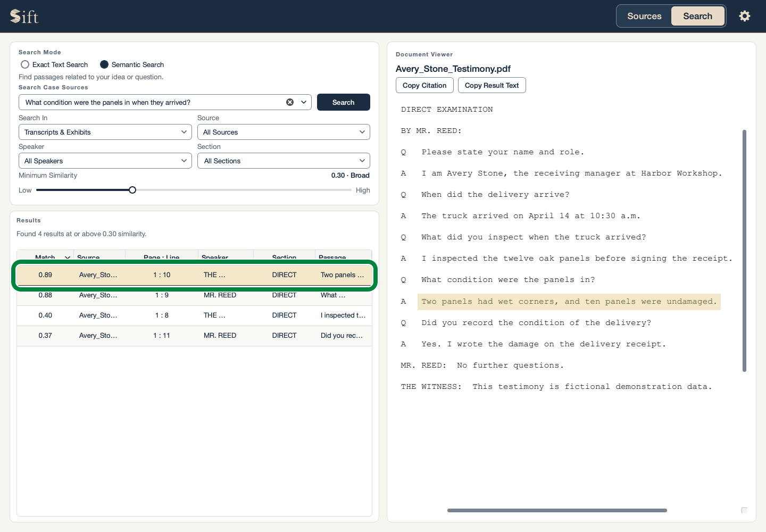This screenshot has width=766, height=532.
Task: Select the 0.89 match result row
Action: click(x=194, y=275)
